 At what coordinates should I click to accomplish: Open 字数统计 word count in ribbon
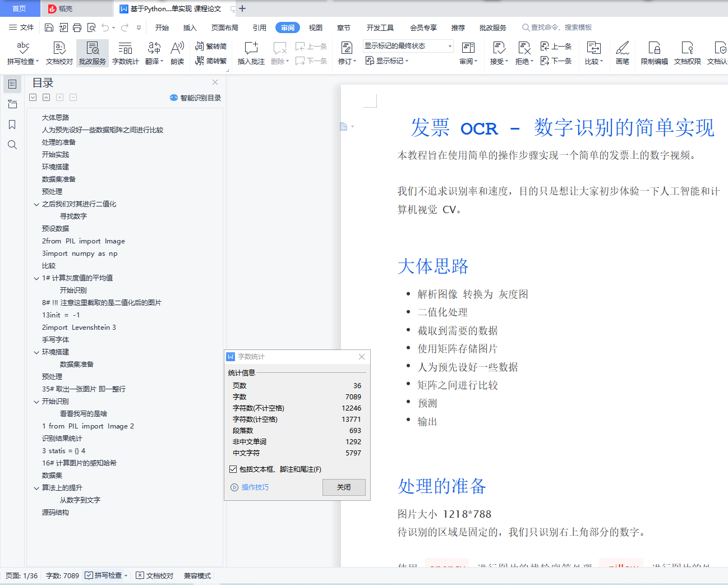point(126,53)
